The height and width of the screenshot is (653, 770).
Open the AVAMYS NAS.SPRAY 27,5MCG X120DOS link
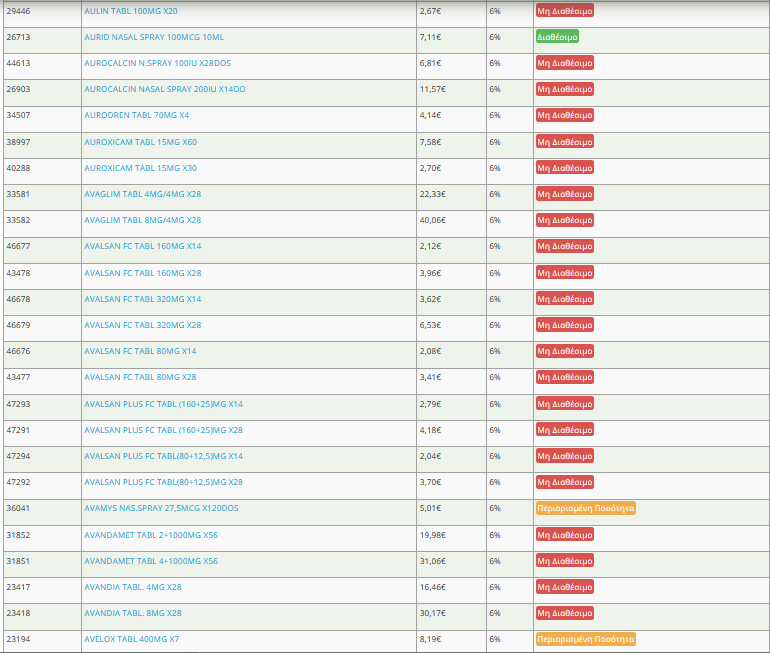point(161,508)
